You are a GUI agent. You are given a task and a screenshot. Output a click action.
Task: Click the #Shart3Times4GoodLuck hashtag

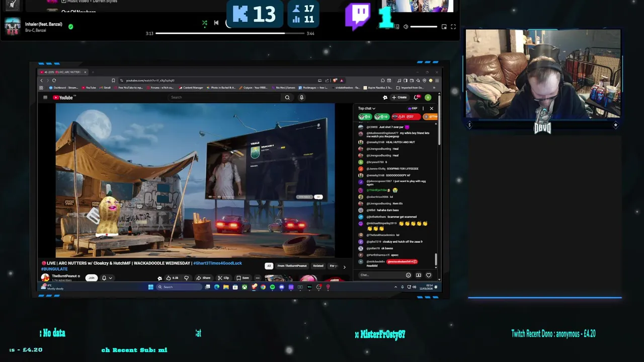[x=217, y=263]
